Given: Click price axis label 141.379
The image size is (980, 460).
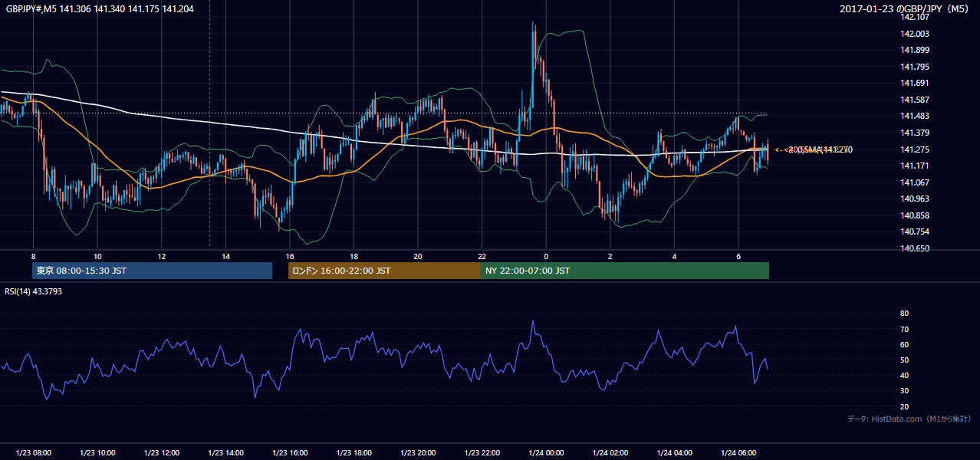Looking at the screenshot, I should click(916, 133).
